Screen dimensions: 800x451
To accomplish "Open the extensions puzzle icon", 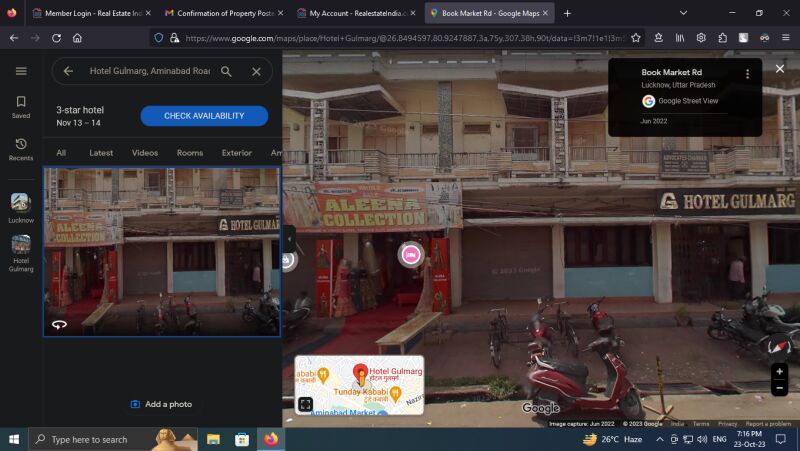I will [x=722, y=38].
